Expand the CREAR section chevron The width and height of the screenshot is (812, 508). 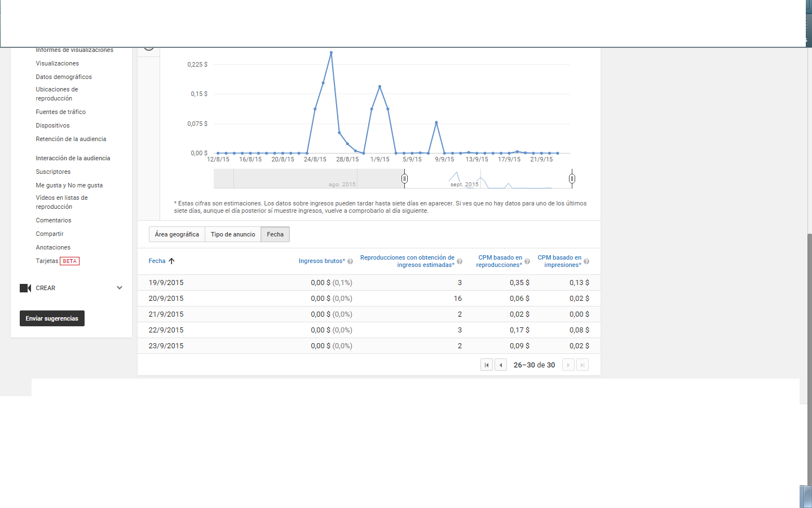coord(120,288)
